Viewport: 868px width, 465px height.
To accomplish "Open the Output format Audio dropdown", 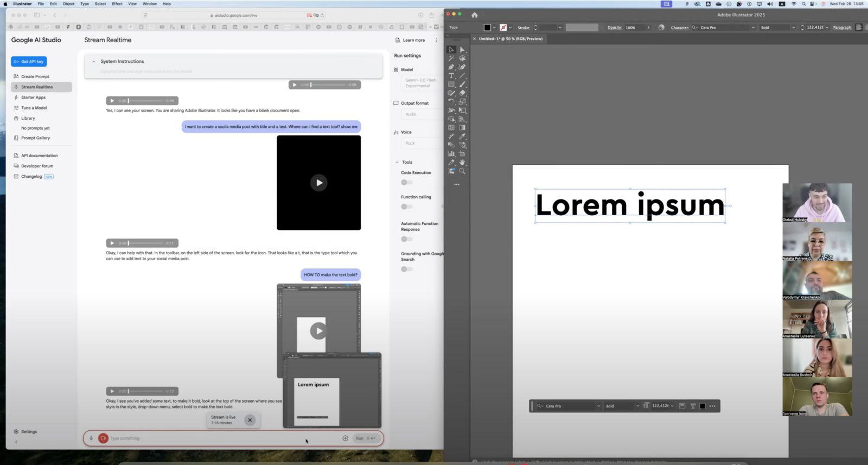I will pyautogui.click(x=422, y=114).
